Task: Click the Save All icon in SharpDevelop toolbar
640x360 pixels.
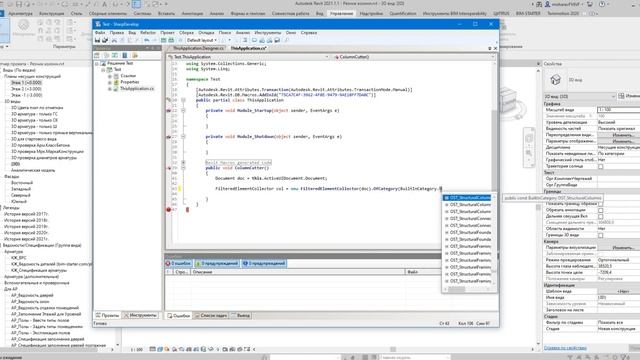Action: (x=105, y=40)
